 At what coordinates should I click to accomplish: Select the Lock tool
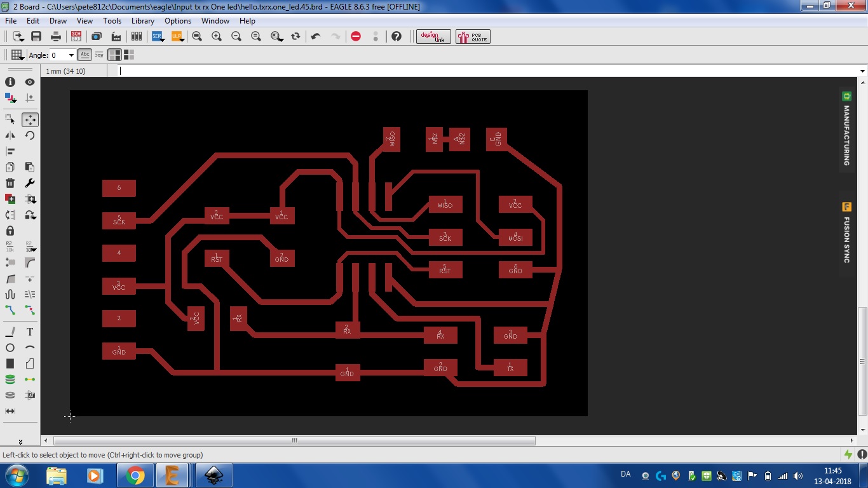click(x=10, y=231)
